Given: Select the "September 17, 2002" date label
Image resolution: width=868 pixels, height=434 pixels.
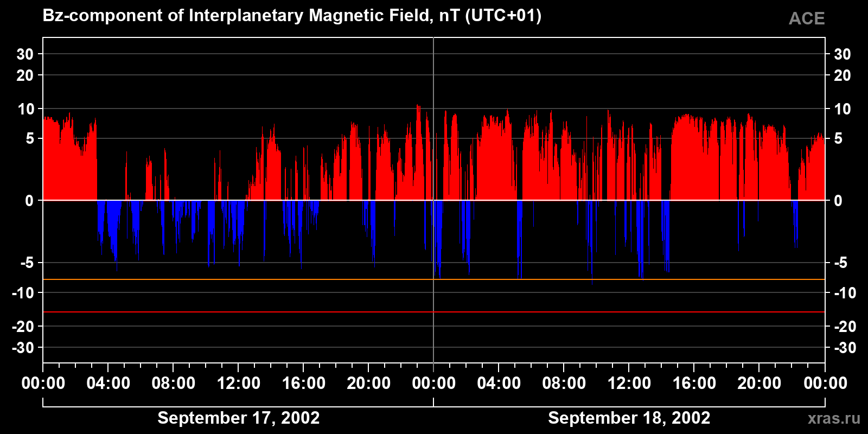Looking at the screenshot, I should [x=239, y=418].
